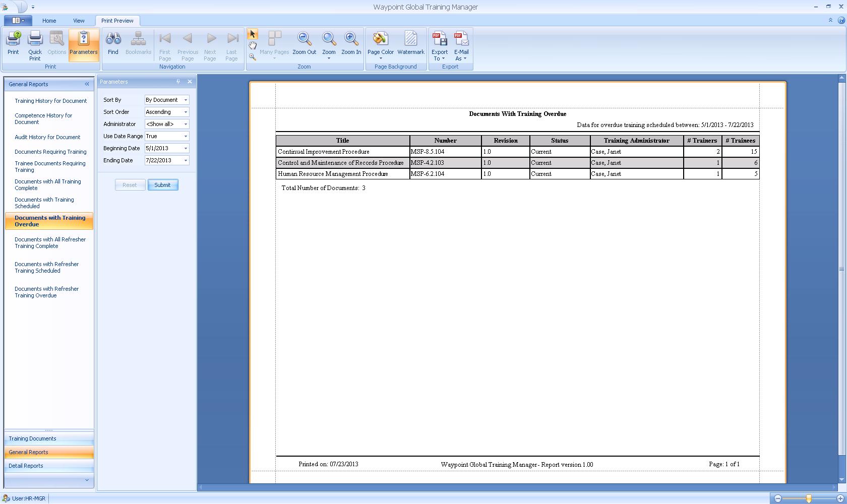Click vertical scrollbar up arrow
The width and height of the screenshot is (847, 504).
(x=841, y=78)
